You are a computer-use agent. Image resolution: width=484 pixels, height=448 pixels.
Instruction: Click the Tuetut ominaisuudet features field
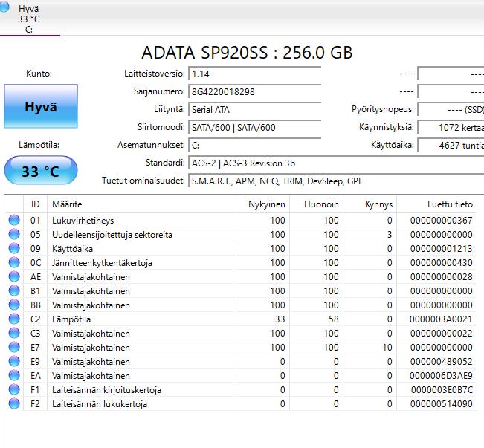(335, 181)
